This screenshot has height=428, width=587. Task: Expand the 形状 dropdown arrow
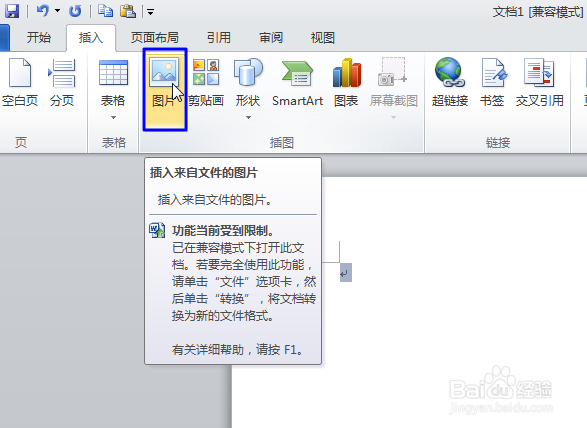(x=248, y=118)
